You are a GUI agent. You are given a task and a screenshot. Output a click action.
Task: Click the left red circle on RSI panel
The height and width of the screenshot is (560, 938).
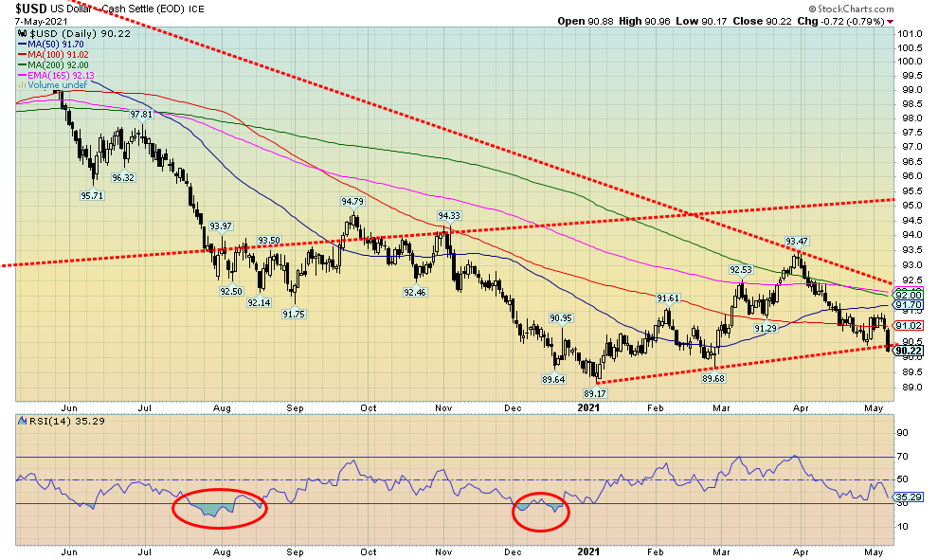point(220,509)
